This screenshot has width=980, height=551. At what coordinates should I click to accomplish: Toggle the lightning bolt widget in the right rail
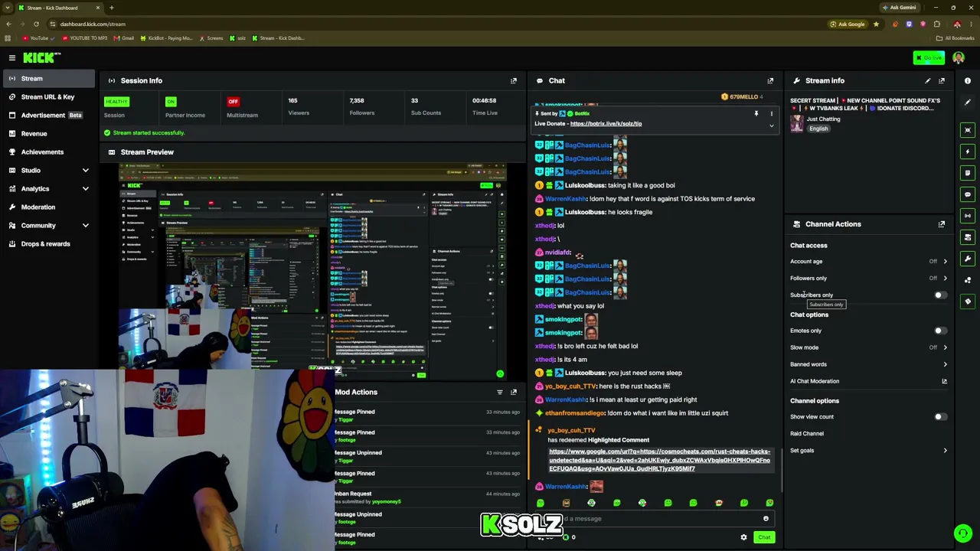point(968,152)
